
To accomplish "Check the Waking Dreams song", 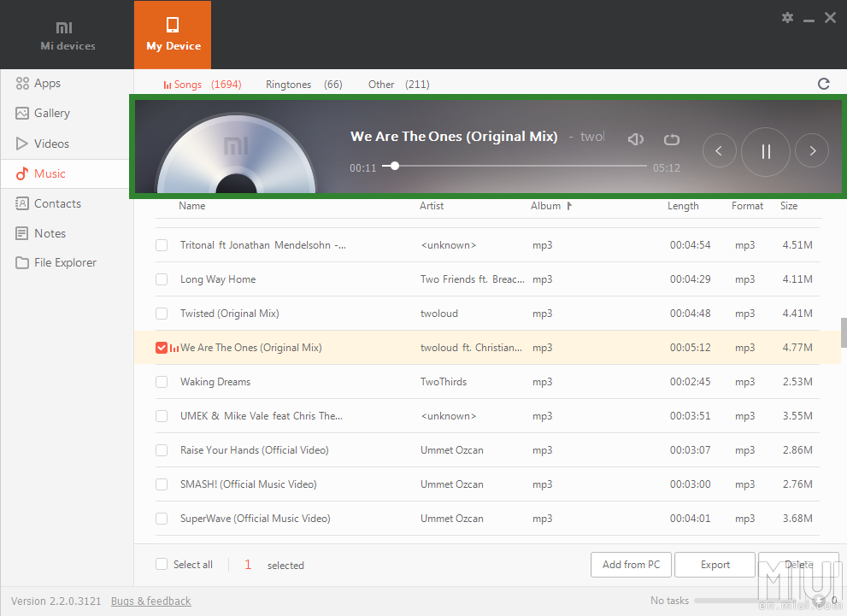I will [162, 382].
